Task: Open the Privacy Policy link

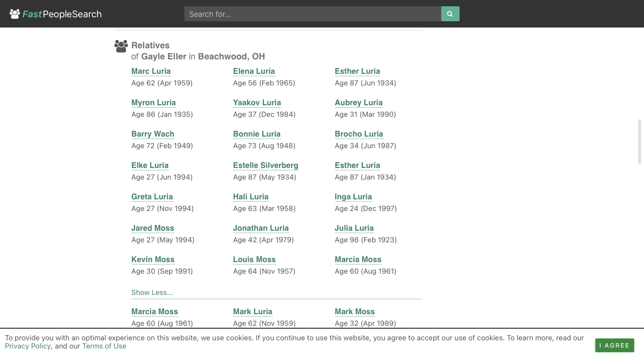Action: (28, 346)
